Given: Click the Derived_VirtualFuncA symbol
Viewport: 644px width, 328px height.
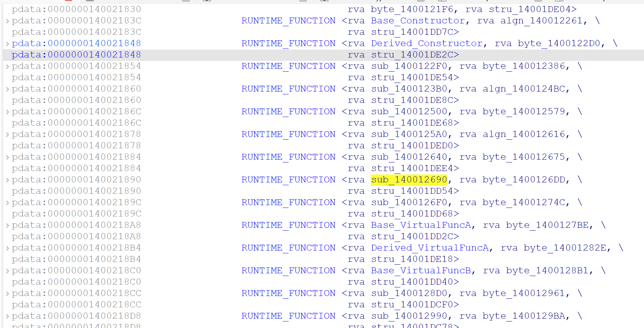Looking at the screenshot, I should point(429,248).
